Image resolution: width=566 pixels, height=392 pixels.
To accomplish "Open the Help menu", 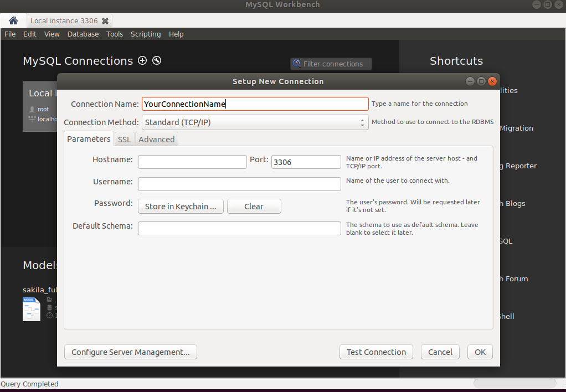I will [176, 34].
